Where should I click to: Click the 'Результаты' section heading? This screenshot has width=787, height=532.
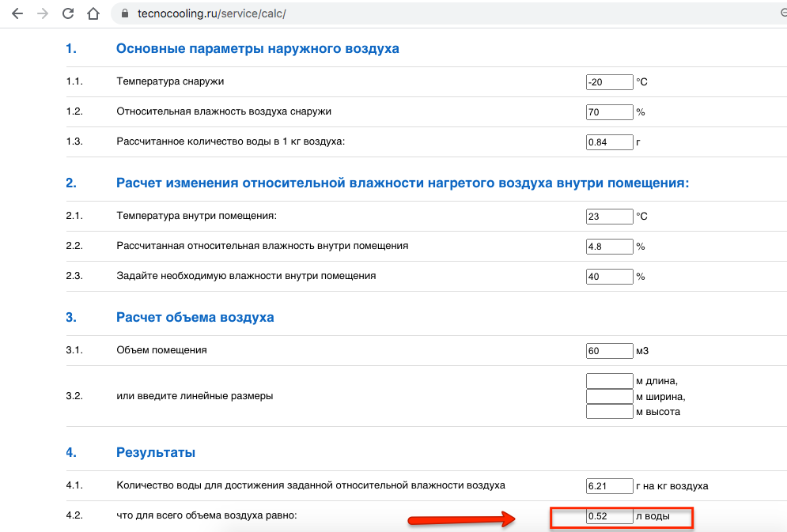click(156, 452)
